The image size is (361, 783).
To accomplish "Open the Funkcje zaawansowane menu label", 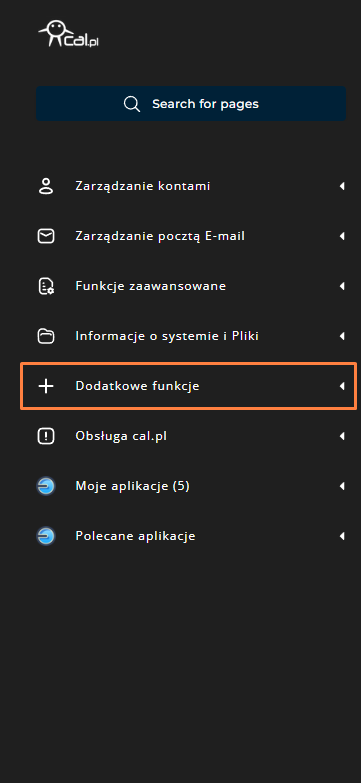I will (x=150, y=286).
